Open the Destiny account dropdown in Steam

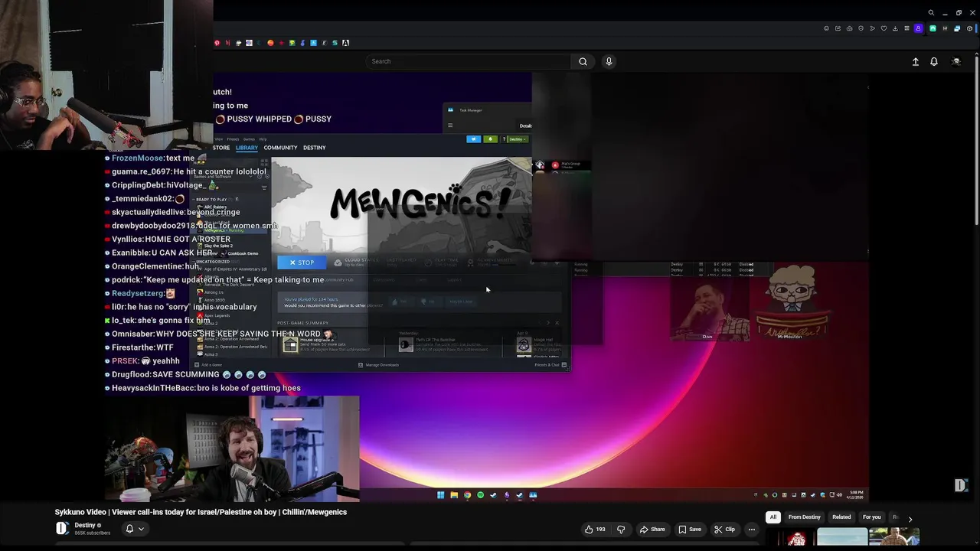pyautogui.click(x=518, y=139)
